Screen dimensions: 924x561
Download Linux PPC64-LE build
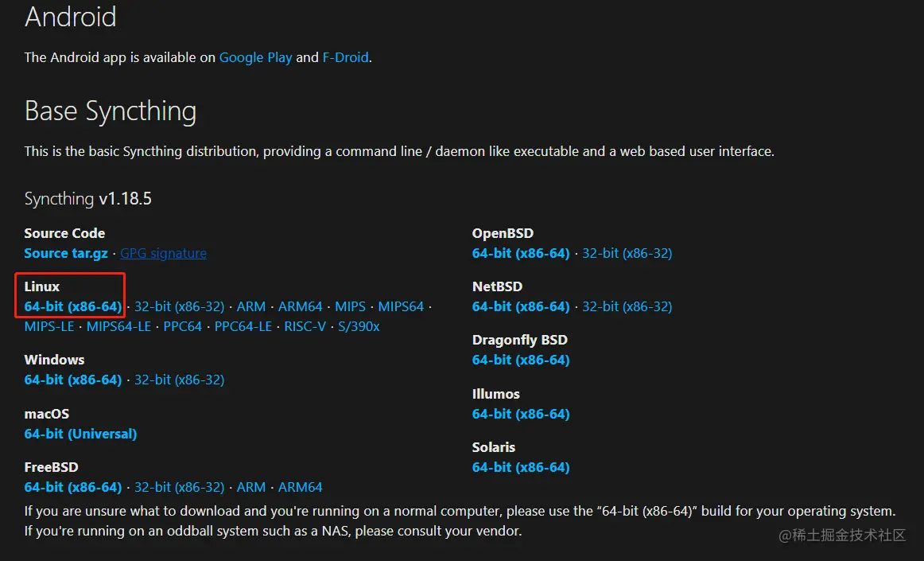click(243, 326)
